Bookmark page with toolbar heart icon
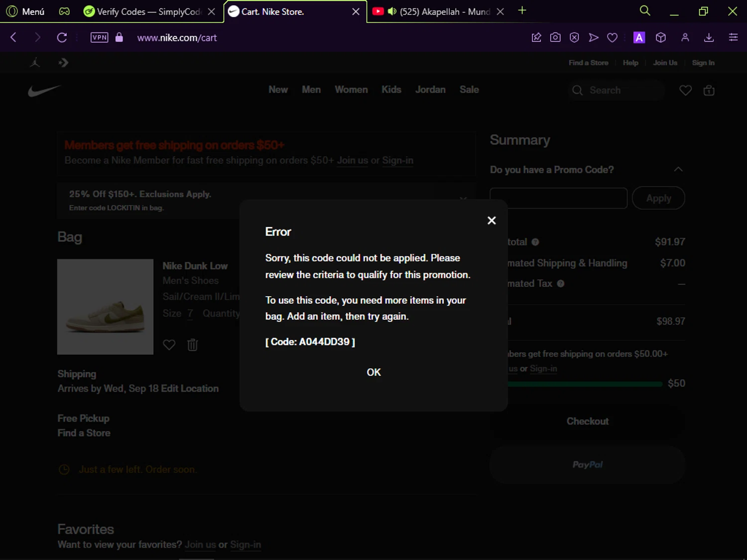747x560 pixels. tap(613, 37)
